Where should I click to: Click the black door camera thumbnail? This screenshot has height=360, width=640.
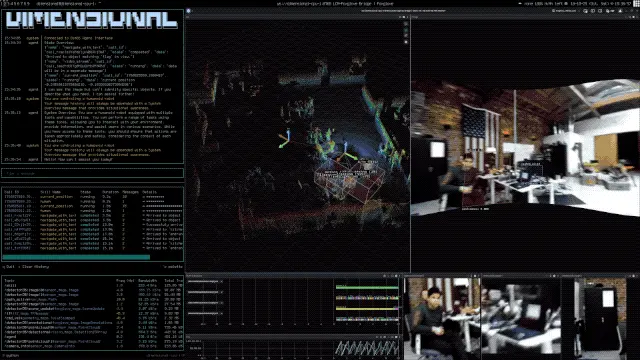(600, 319)
